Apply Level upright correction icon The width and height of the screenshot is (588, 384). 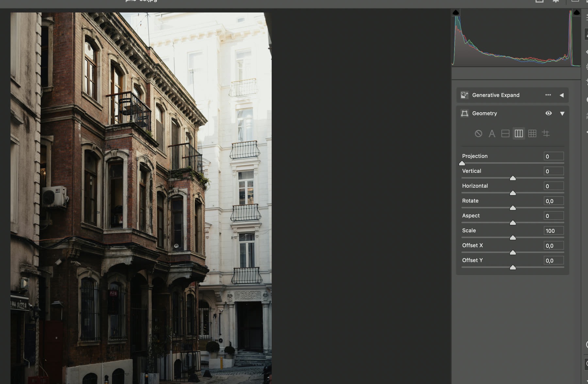(505, 134)
